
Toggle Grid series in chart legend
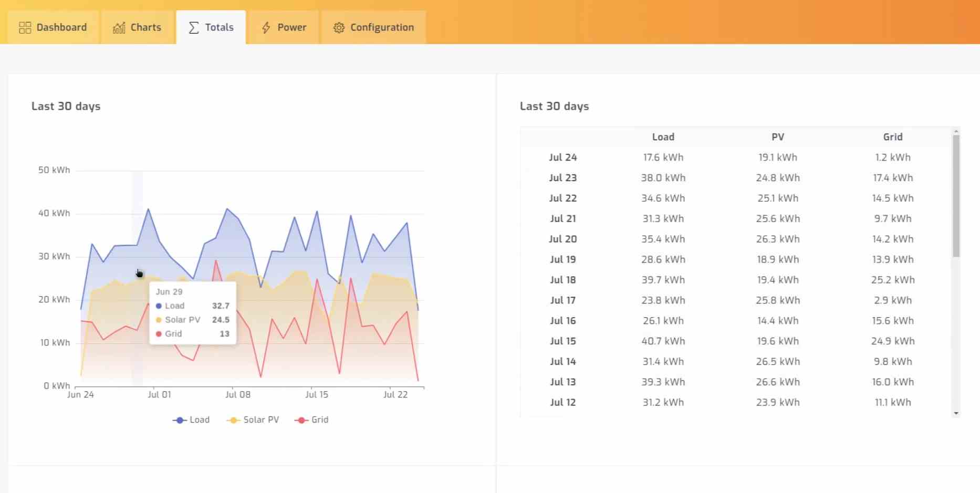click(311, 420)
